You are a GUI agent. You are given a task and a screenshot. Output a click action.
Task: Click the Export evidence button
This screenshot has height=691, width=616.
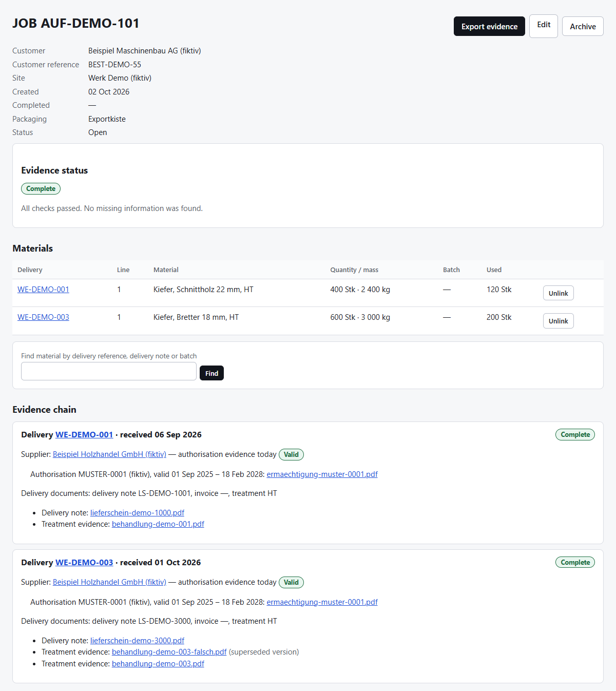(x=489, y=26)
